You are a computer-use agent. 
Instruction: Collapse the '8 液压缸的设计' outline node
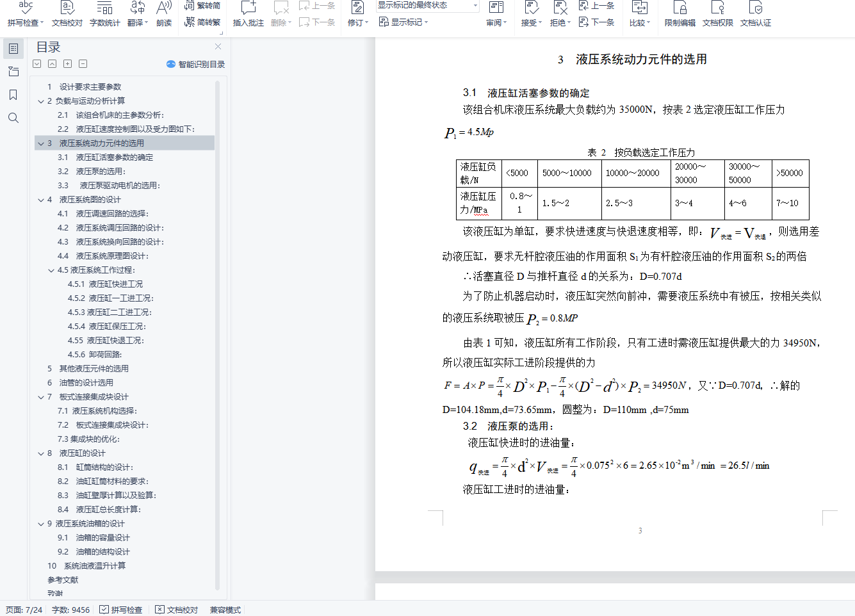(41, 453)
